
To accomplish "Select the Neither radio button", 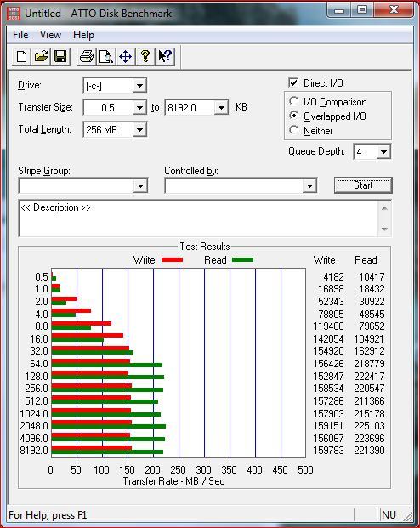I will [293, 130].
